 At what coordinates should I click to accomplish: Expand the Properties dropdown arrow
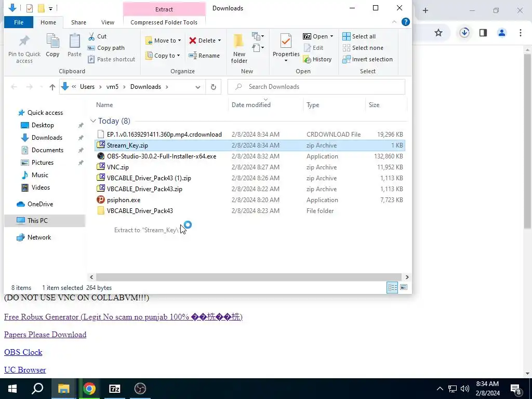pos(286,61)
